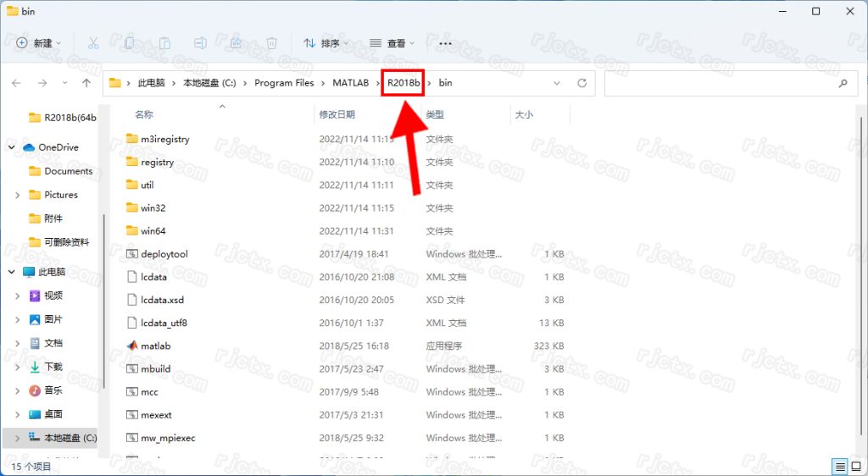The height and width of the screenshot is (476, 868).
Task: Click MATLAB in the address breadcrumb
Action: click(x=350, y=83)
